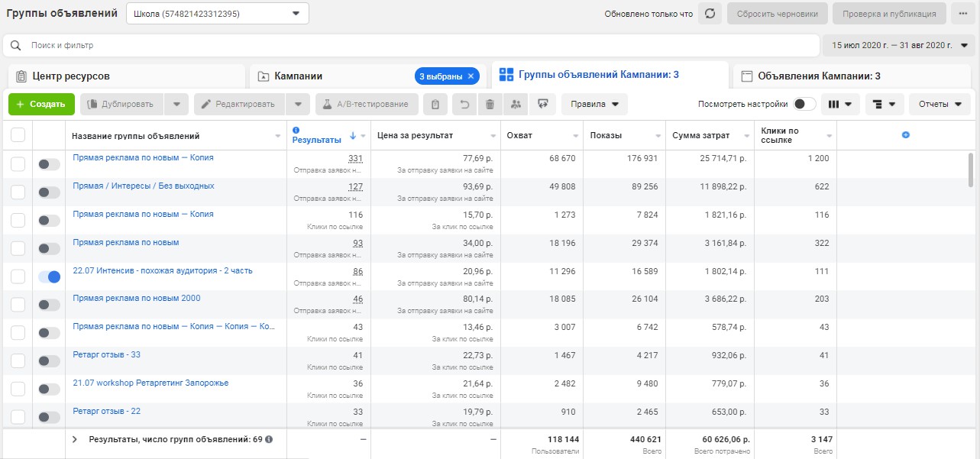The height and width of the screenshot is (459, 980).
Task: Enable the 'Посмотреть настройки' switch
Action: click(x=804, y=104)
